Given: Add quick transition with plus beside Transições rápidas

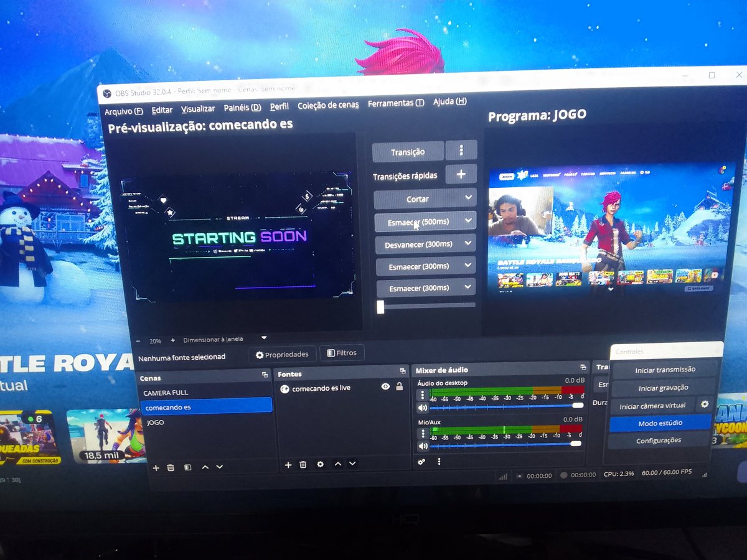Looking at the screenshot, I should [461, 174].
